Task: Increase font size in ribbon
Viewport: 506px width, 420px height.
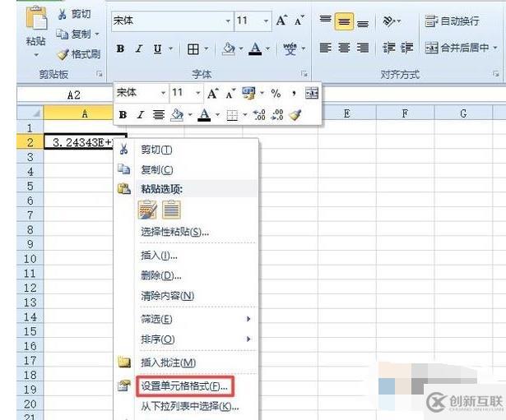Action: [x=281, y=21]
